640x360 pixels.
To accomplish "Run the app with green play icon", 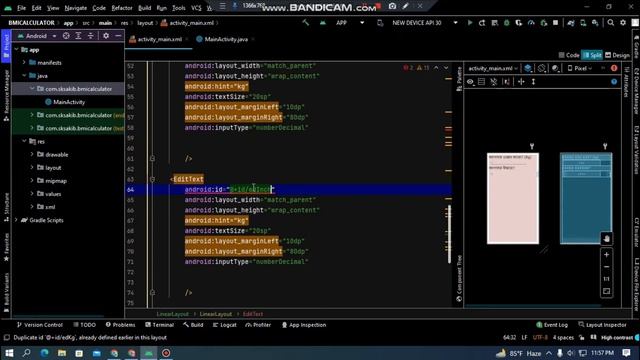I will coord(470,23).
